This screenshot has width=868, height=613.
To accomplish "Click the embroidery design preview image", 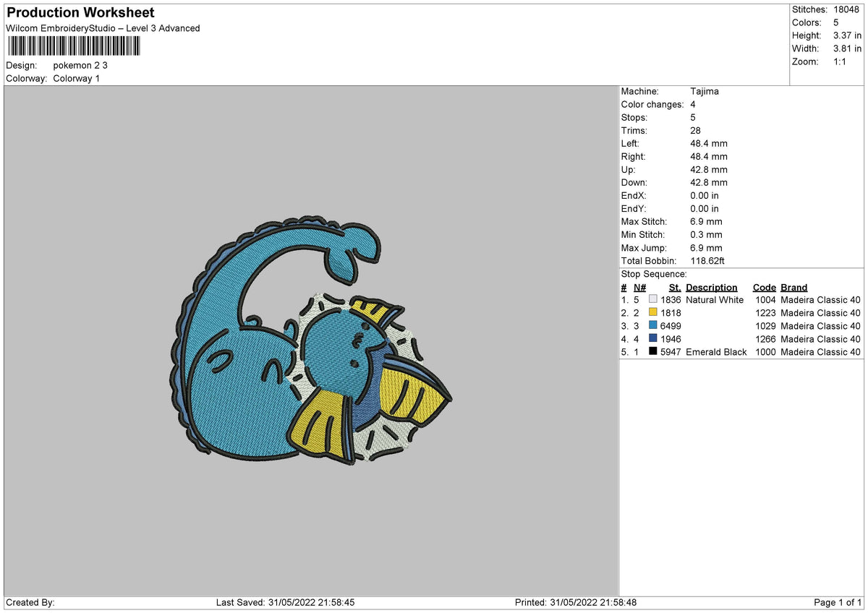I will pyautogui.click(x=311, y=342).
